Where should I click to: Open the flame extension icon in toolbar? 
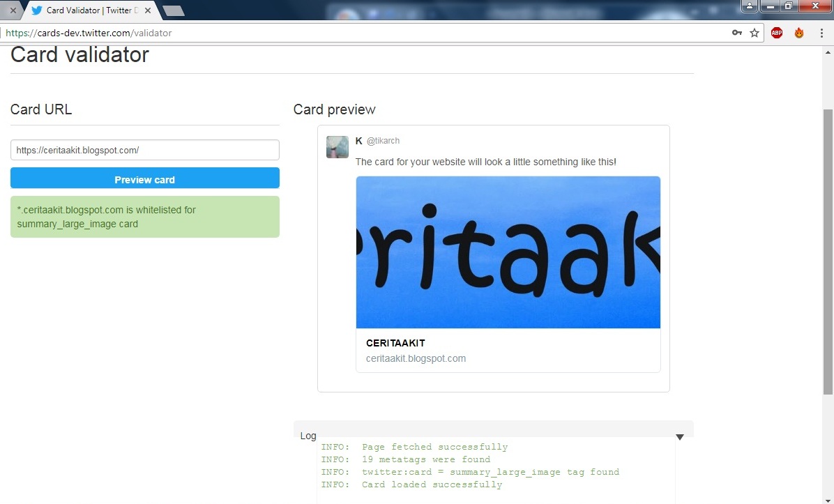[799, 33]
